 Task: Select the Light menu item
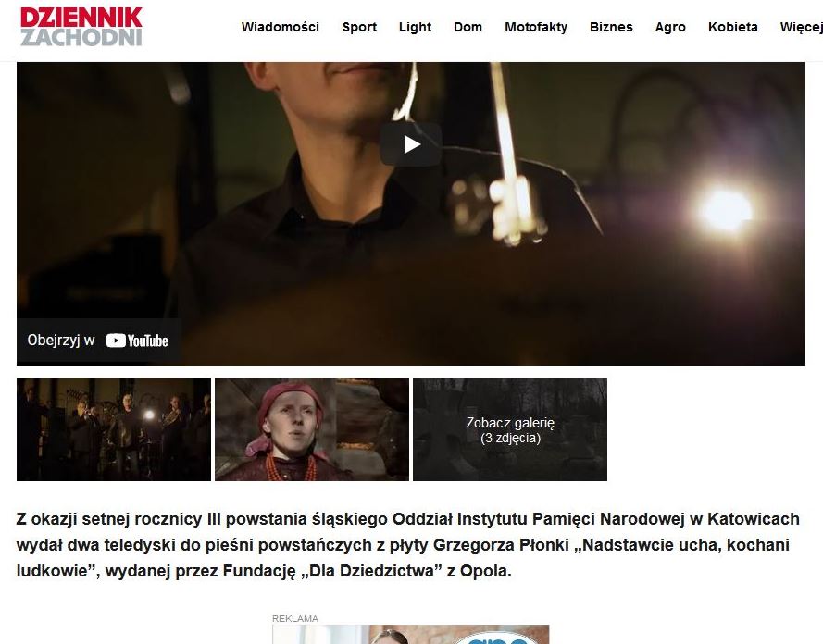(x=415, y=27)
